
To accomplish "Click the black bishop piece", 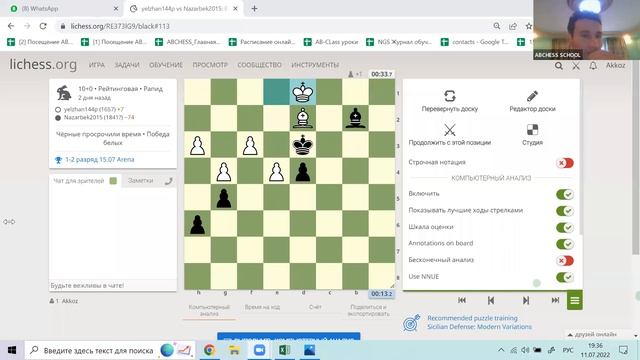I will pos(356,118).
